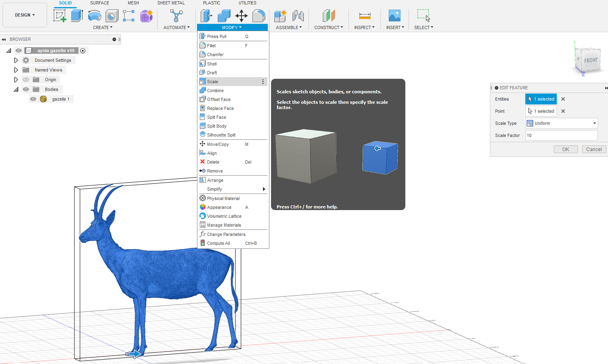Viewport: 608px width, 364px height.
Task: Click OK to apply the scale
Action: click(x=566, y=149)
